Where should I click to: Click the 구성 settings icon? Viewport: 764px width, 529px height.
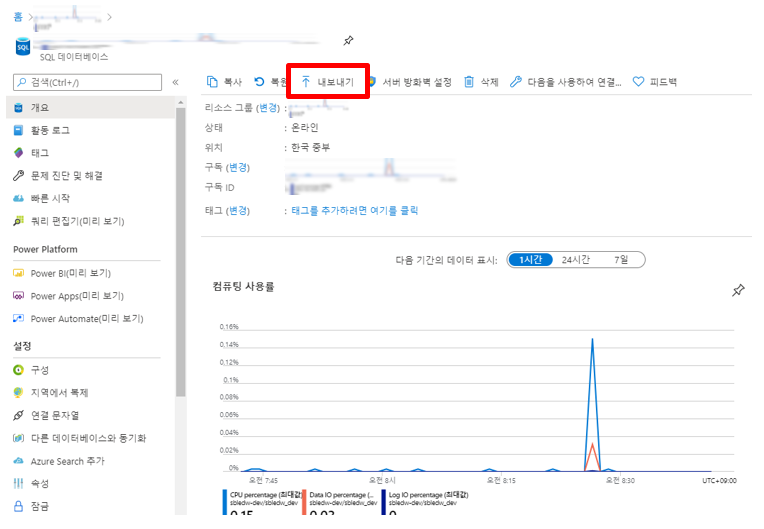coord(19,370)
